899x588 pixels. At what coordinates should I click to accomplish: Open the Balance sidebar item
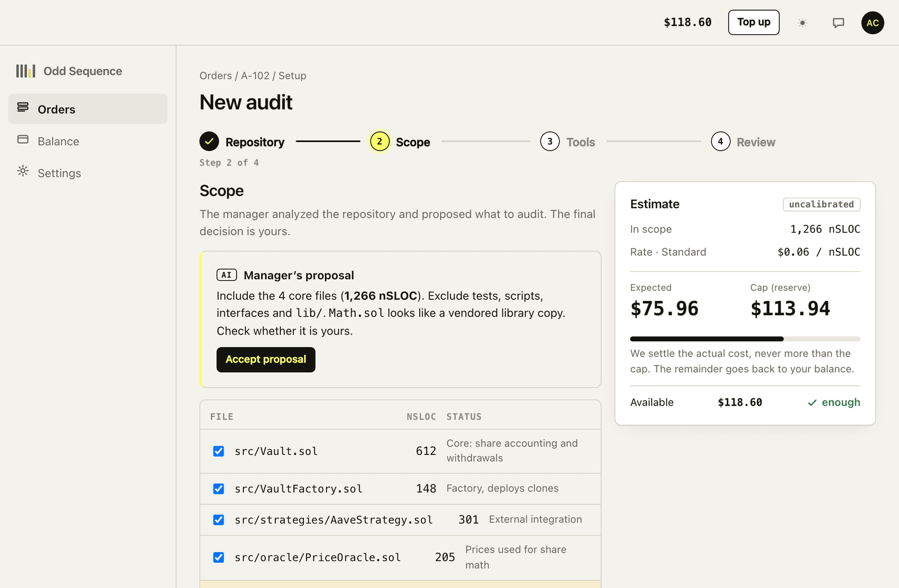click(x=88, y=141)
